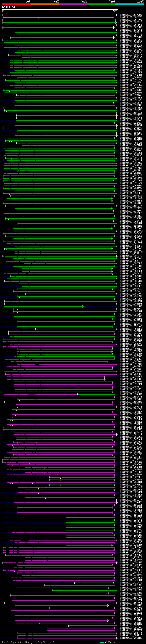Image resolution: width=146 pixels, height=644 pixels.
Task: Click hit label UniRef100_B9T2Z1
Action: tap(131, 48)
